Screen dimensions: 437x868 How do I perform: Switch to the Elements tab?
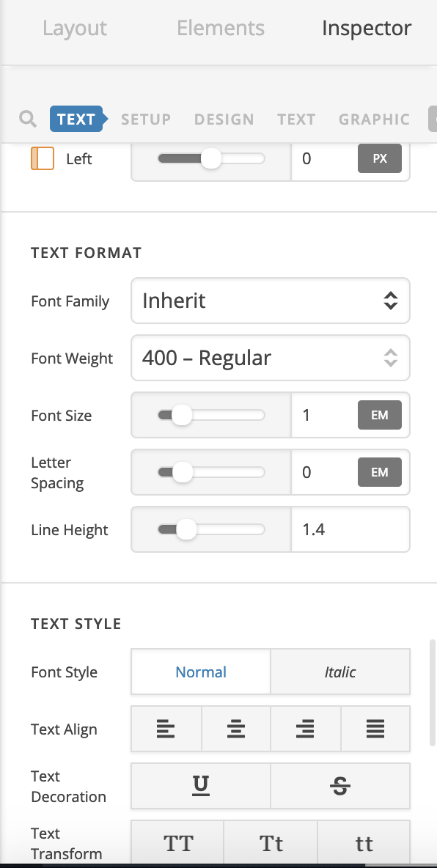(221, 28)
